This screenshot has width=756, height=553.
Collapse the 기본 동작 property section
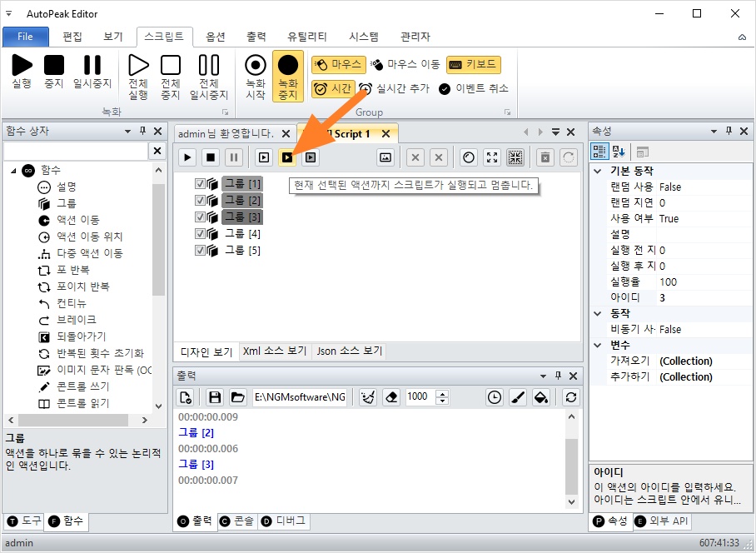[598, 171]
